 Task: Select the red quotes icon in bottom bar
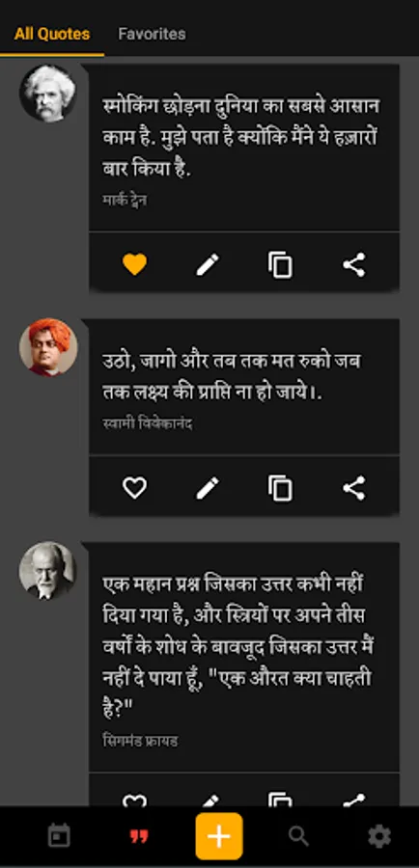click(139, 836)
